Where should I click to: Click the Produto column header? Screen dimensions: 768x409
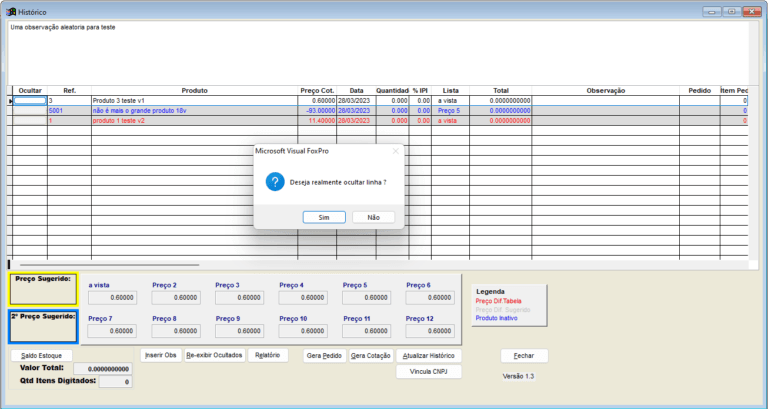[194, 91]
